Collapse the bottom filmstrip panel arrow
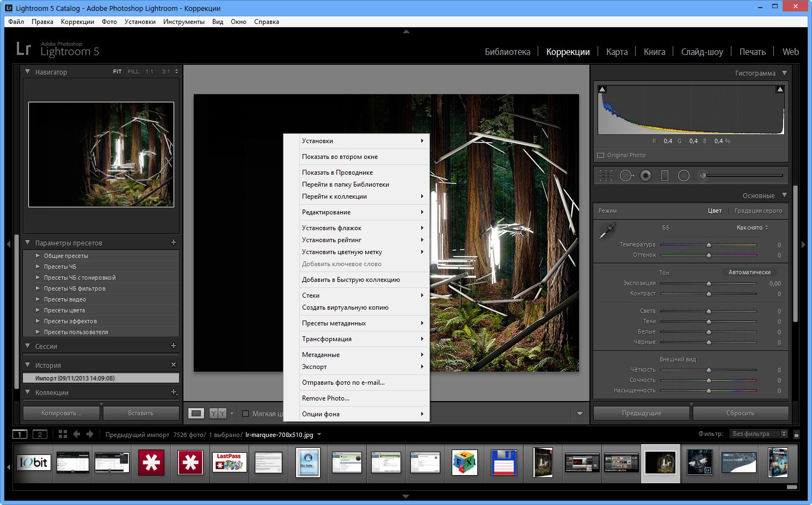The width and height of the screenshot is (812, 505). pos(406,496)
